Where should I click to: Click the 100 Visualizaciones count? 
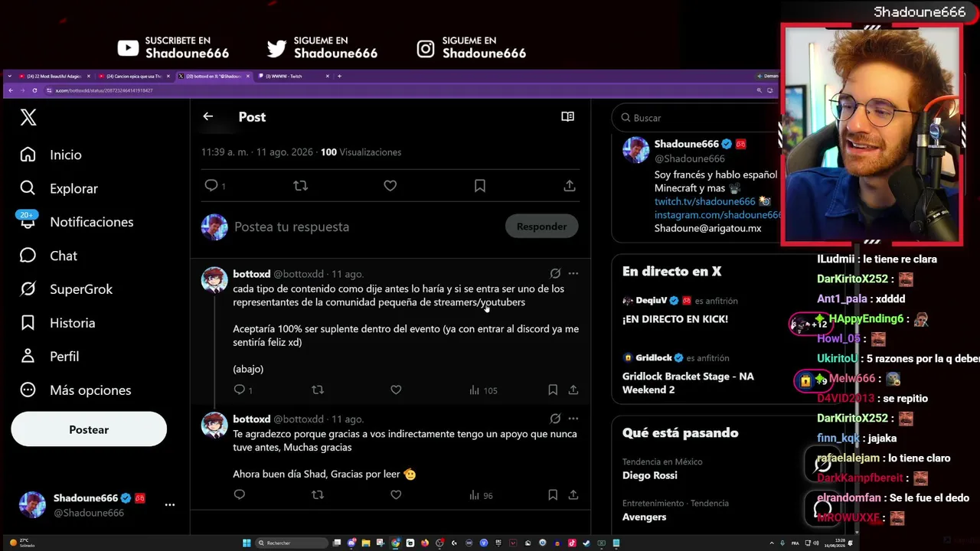coord(361,152)
